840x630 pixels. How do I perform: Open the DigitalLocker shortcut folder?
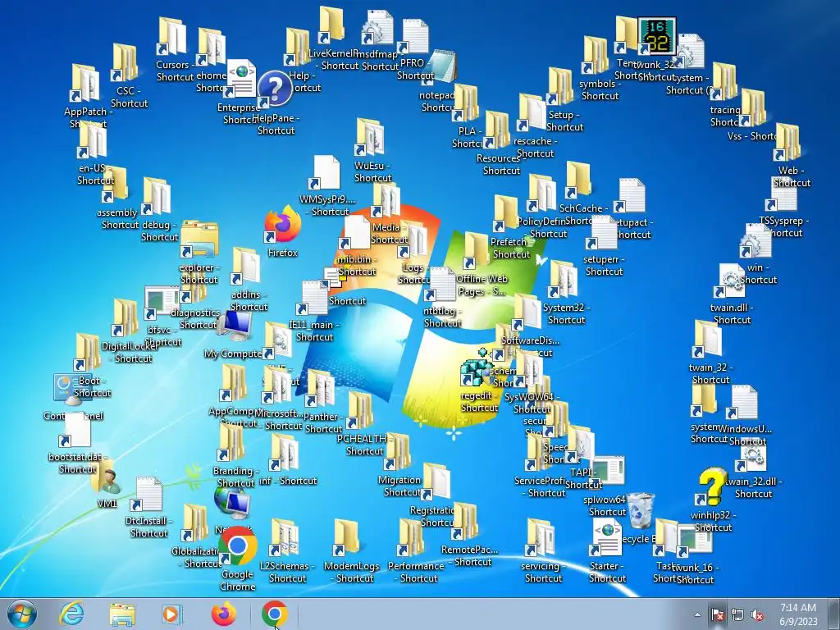125,318
